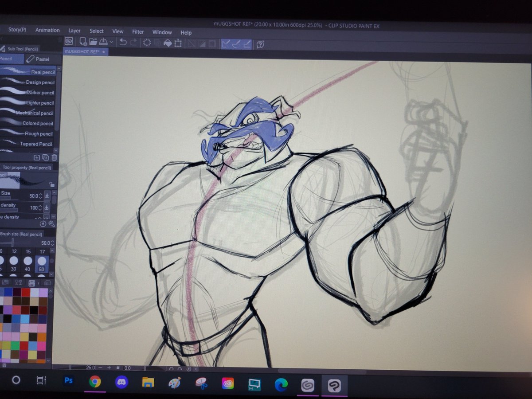The height and width of the screenshot is (399, 532).
Task: Rotate canvas left icon in status bar
Action: (171, 368)
